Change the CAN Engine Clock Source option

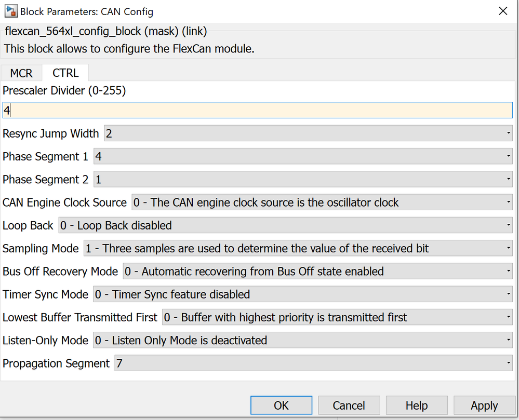322,202
